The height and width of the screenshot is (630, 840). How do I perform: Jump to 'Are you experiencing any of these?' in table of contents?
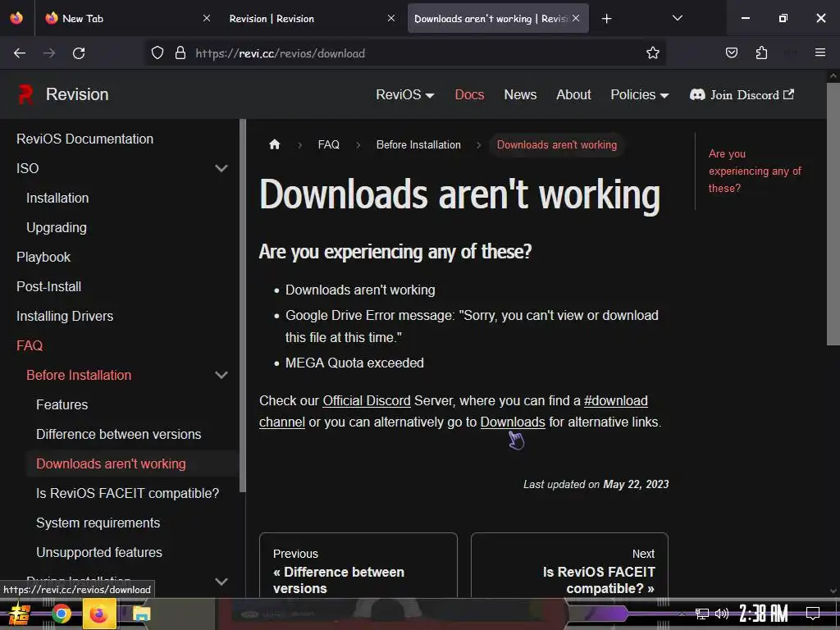[x=755, y=171]
